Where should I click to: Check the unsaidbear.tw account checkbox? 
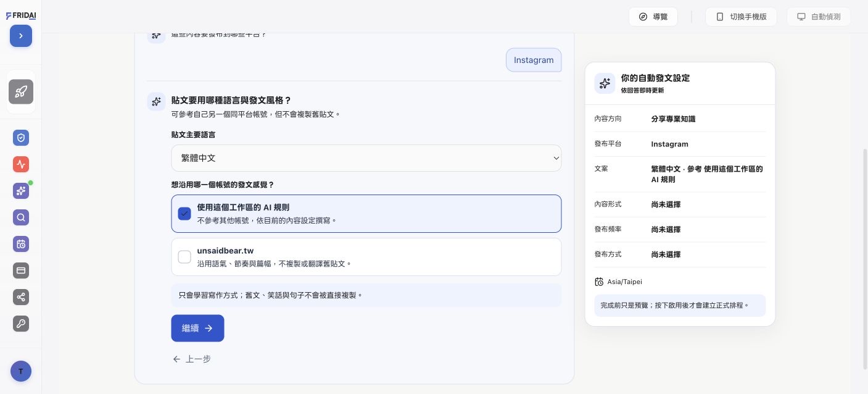pyautogui.click(x=184, y=257)
